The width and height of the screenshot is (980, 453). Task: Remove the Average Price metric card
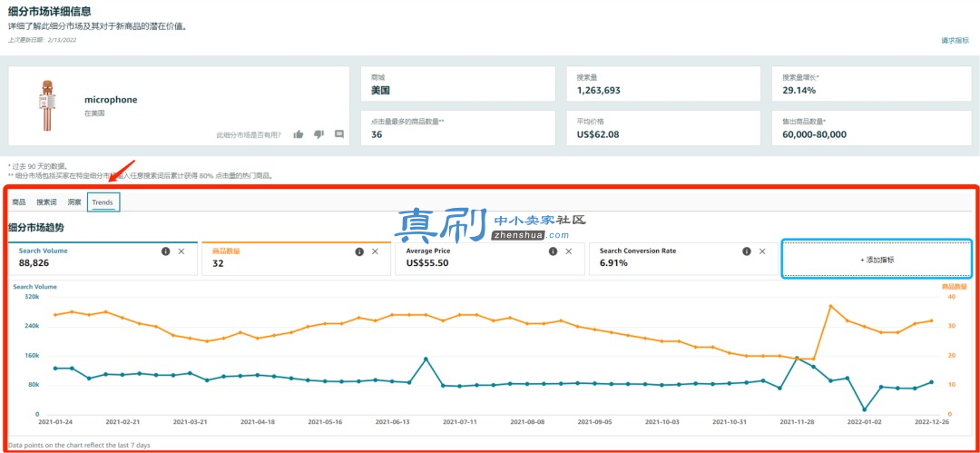tap(569, 251)
